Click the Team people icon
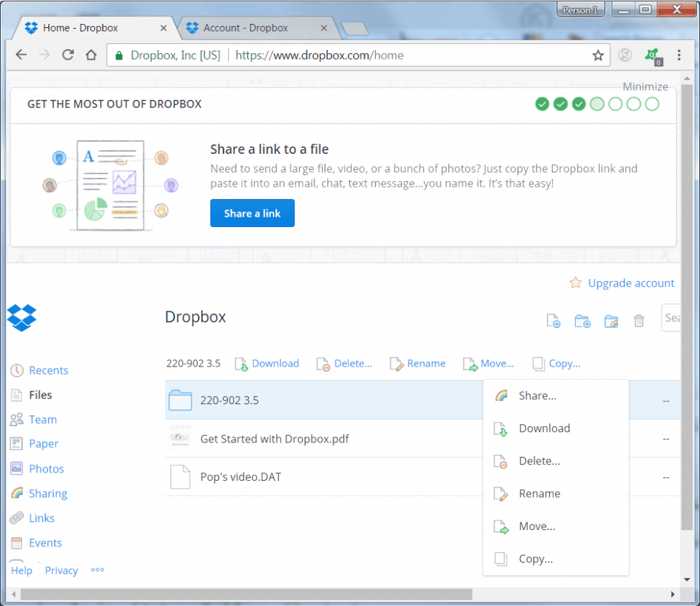Screen dimensions: 700x606 tap(17, 419)
